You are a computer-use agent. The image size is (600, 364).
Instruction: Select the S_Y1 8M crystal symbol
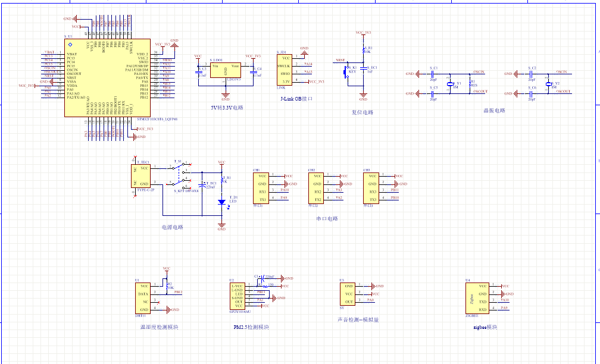451,84
